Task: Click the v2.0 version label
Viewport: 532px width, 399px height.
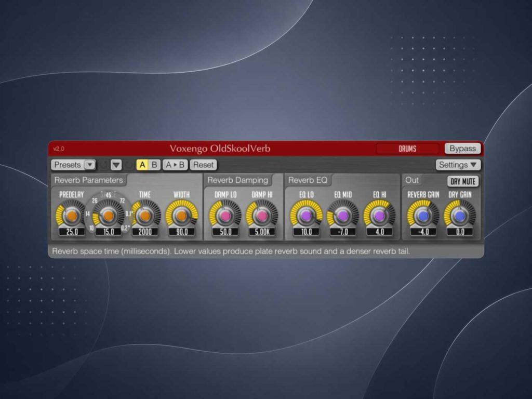Action: point(59,149)
